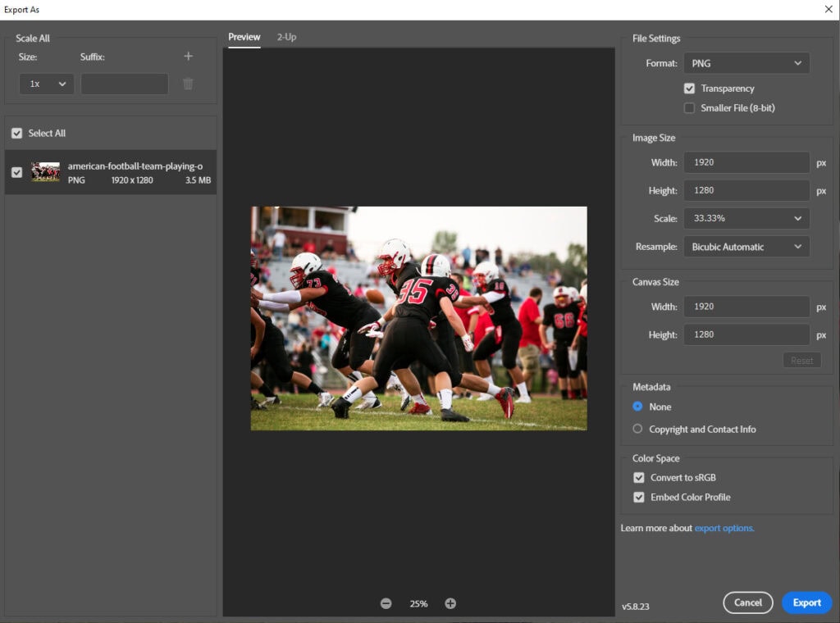Open the export options help link
840x623 pixels.
pos(724,528)
